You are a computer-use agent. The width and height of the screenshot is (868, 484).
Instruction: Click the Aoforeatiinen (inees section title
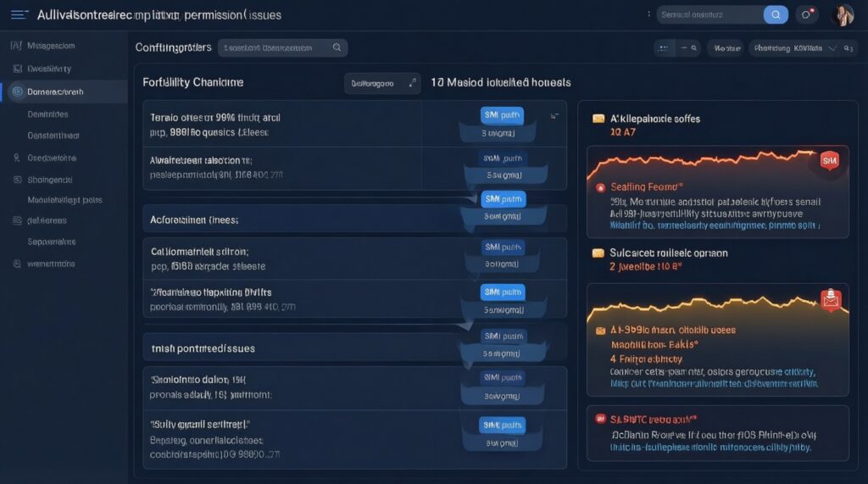(x=194, y=220)
